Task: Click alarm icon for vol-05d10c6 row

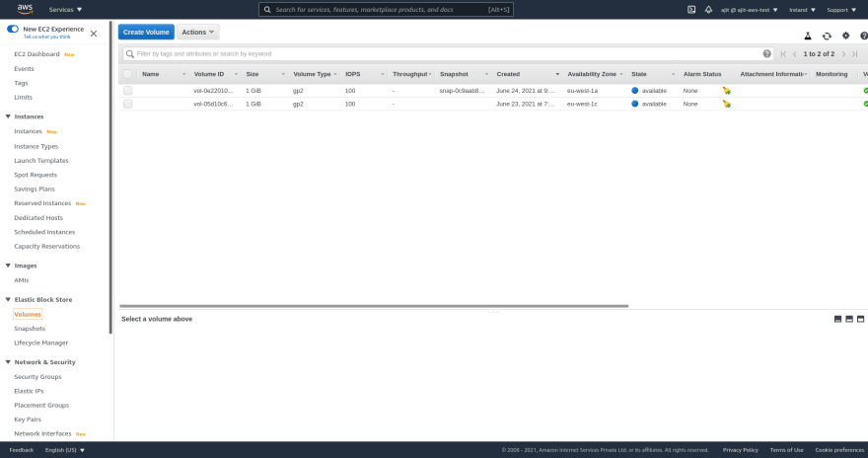Action: click(726, 104)
